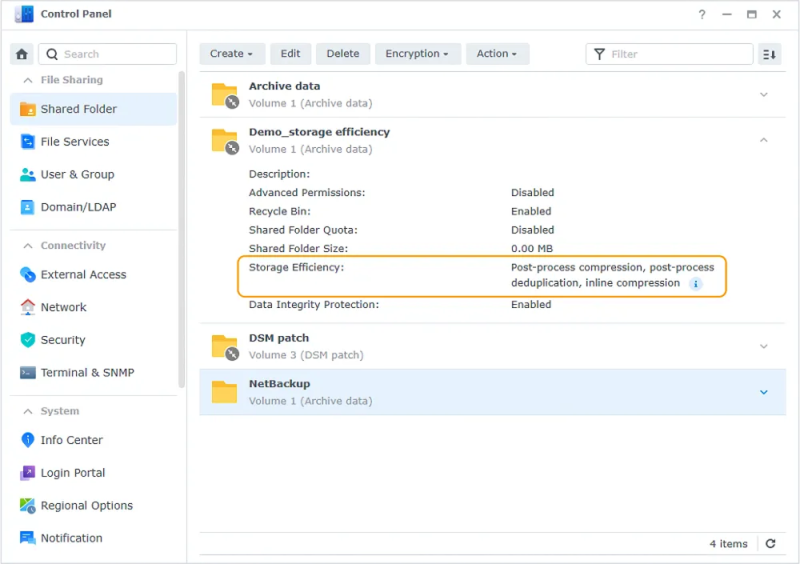Click the search magnifier icon
800x564 pixels.
[x=52, y=54]
